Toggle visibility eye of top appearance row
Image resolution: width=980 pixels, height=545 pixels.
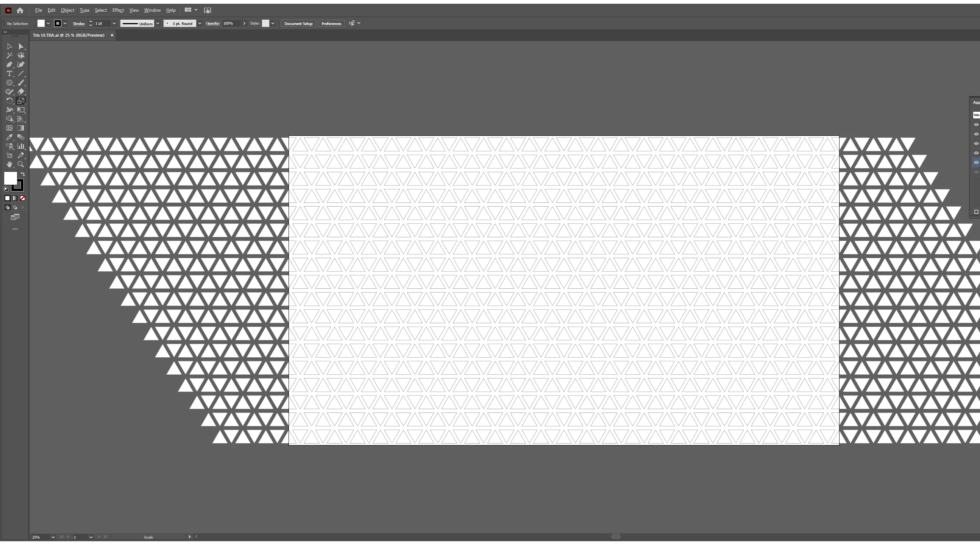[976, 125]
